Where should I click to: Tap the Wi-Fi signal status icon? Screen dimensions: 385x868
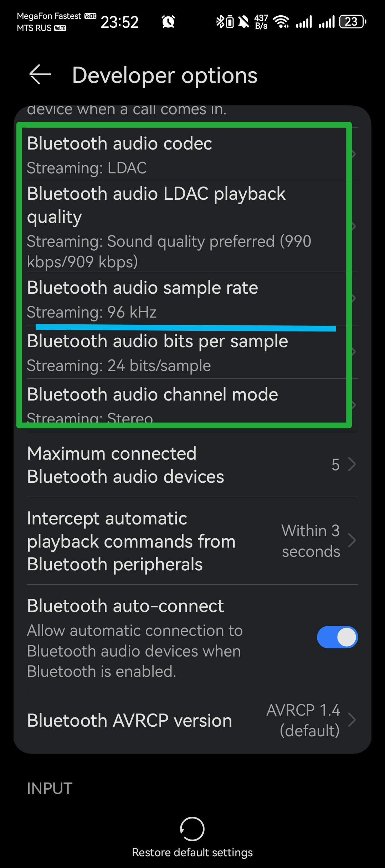[281, 22]
